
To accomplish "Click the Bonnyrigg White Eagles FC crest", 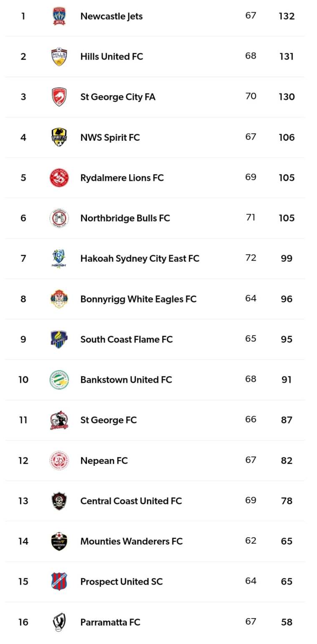I will coord(59,299).
